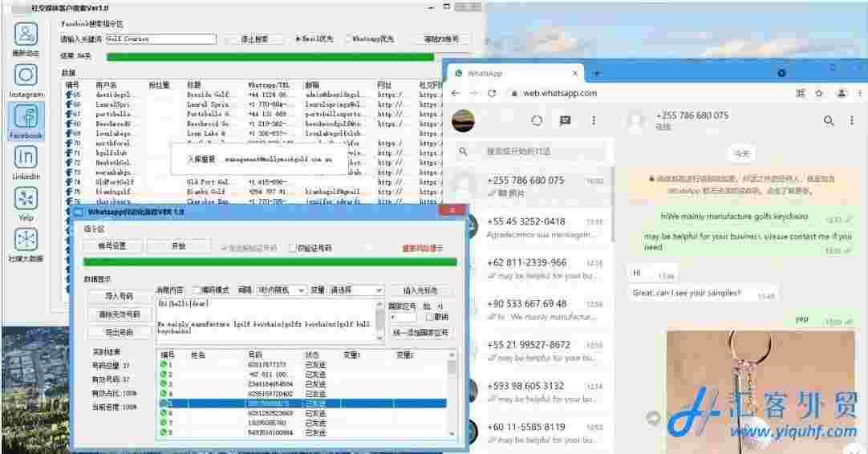Click the Whatsapp/TEL column header
The image size is (868, 454).
pyautogui.click(x=269, y=85)
